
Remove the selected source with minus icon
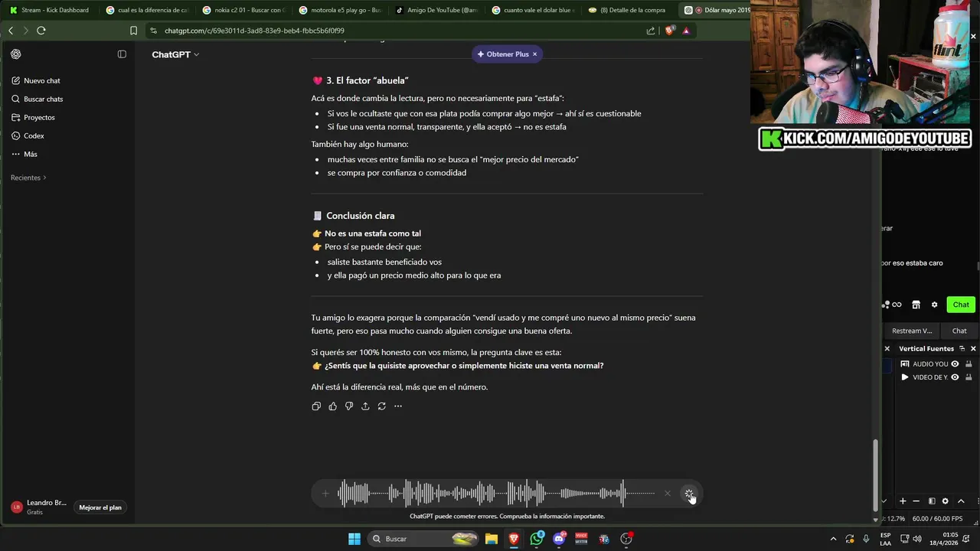(x=916, y=501)
